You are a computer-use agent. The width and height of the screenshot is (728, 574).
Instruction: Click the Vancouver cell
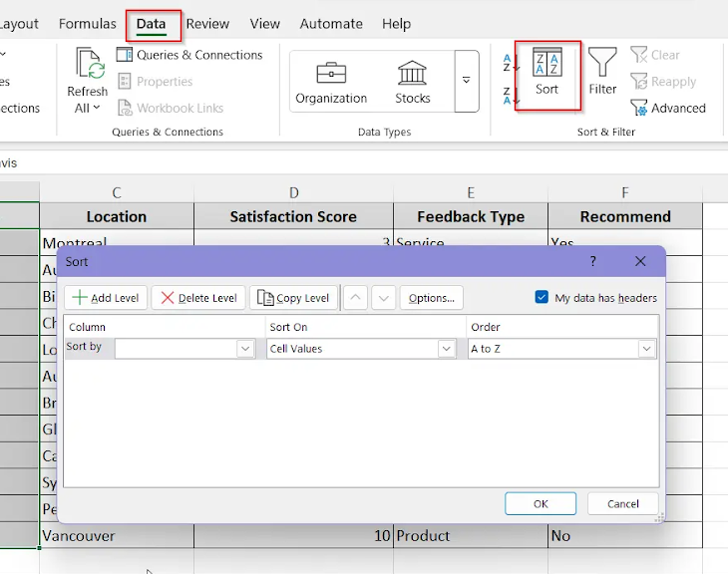[x=117, y=535]
